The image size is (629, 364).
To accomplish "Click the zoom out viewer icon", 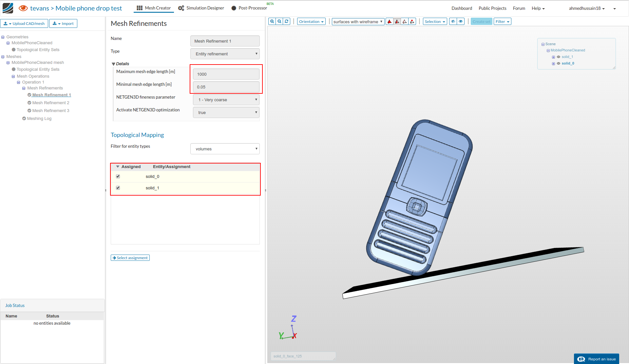I will 279,22.
